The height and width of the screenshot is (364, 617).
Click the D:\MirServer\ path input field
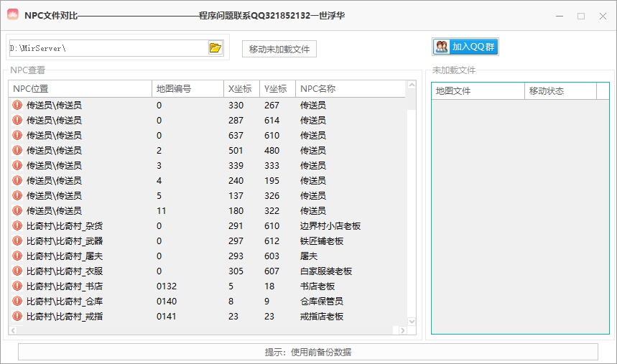coord(108,48)
